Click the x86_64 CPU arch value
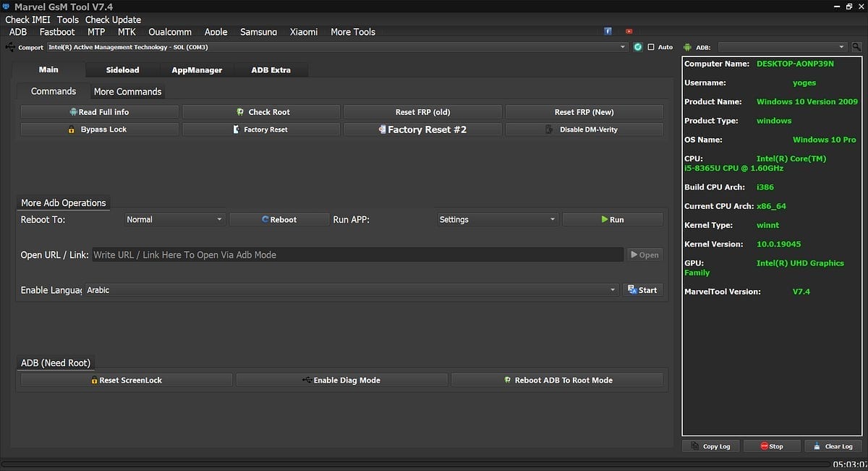Viewport: 868px width, 471px height. point(771,206)
